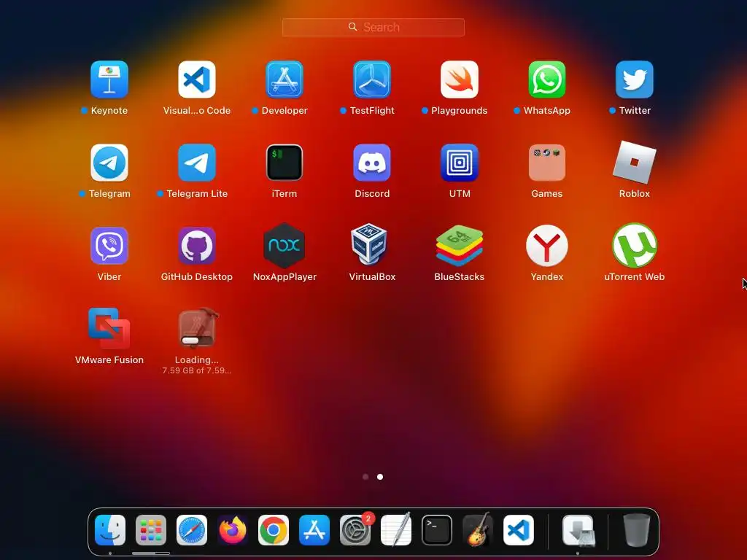This screenshot has height=560, width=747.
Task: Open Finder in the Dock
Action: click(x=110, y=530)
